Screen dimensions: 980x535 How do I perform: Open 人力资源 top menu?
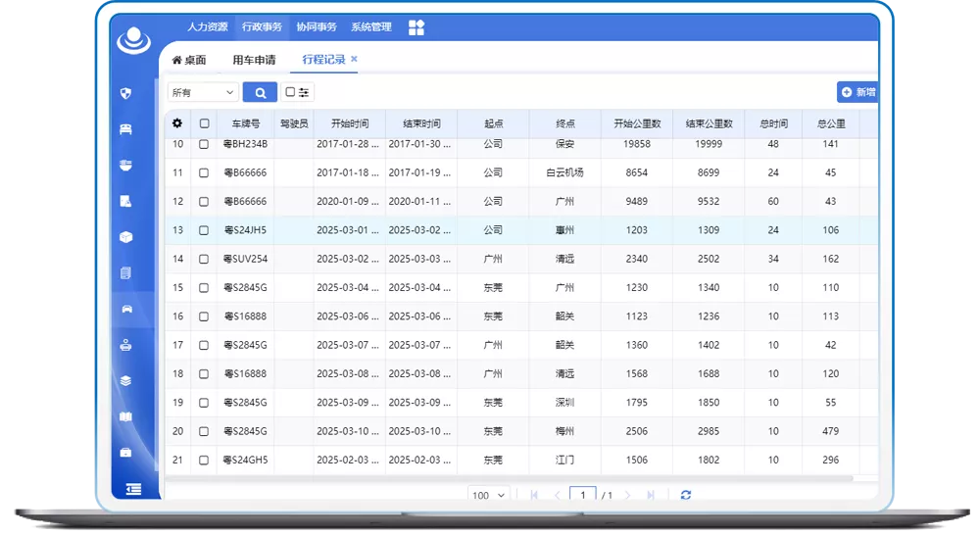tap(208, 26)
